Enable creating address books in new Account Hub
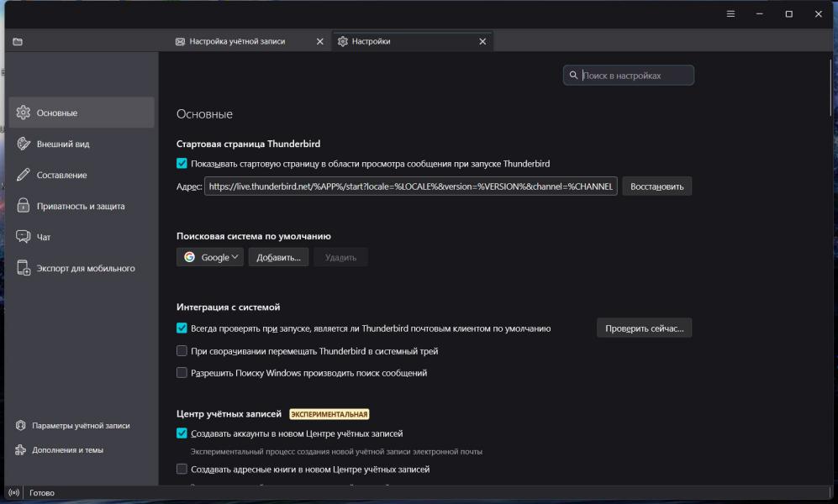 [182, 470]
